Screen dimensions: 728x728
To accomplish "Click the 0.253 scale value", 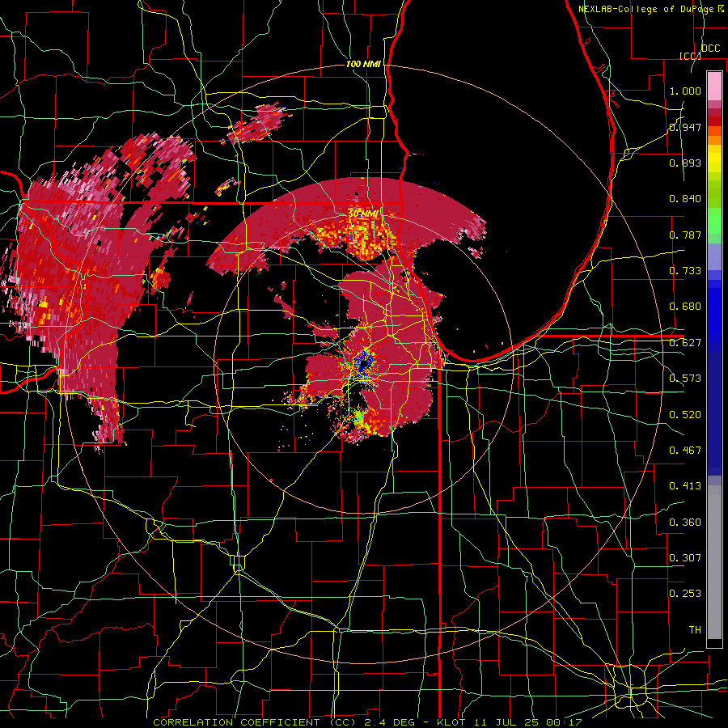I will tap(685, 594).
